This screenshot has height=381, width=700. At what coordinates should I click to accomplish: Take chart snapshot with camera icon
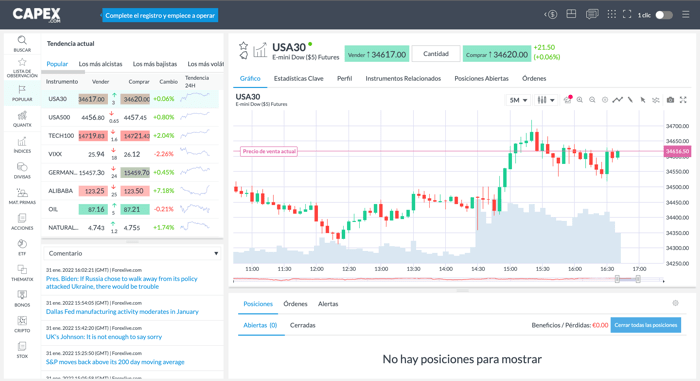click(x=670, y=100)
